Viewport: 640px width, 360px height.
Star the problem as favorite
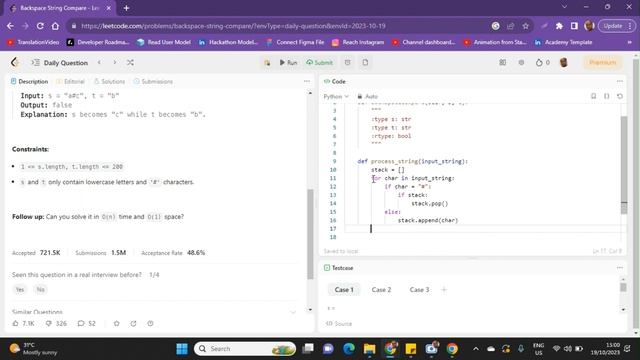pyautogui.click(x=117, y=323)
